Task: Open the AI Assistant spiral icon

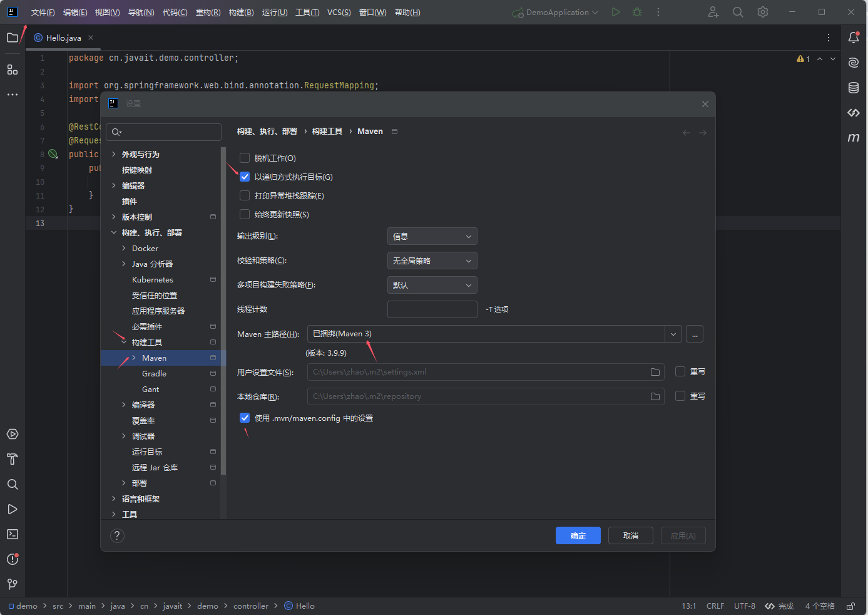Action: pyautogui.click(x=854, y=63)
